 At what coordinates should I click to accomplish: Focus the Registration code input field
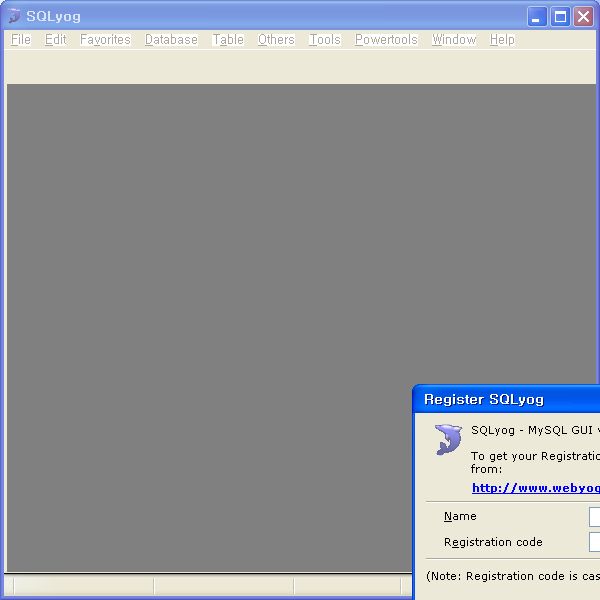coord(594,542)
